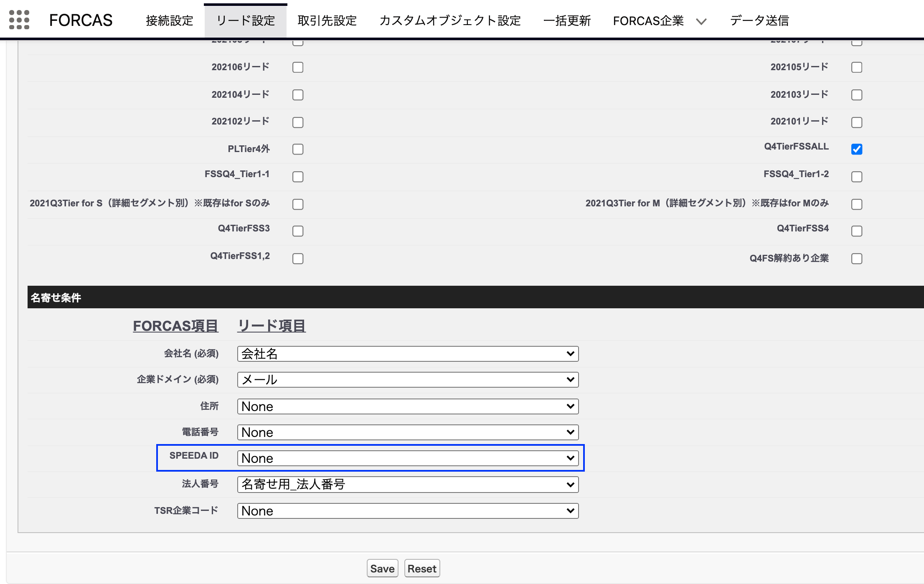Check the 202106リード checkbox
The width and height of the screenshot is (924, 584).
(x=298, y=67)
